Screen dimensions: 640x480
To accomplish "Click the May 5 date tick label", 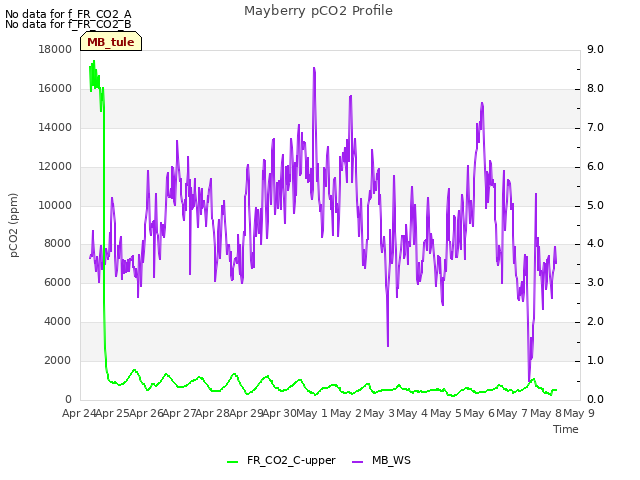I will (445, 413).
